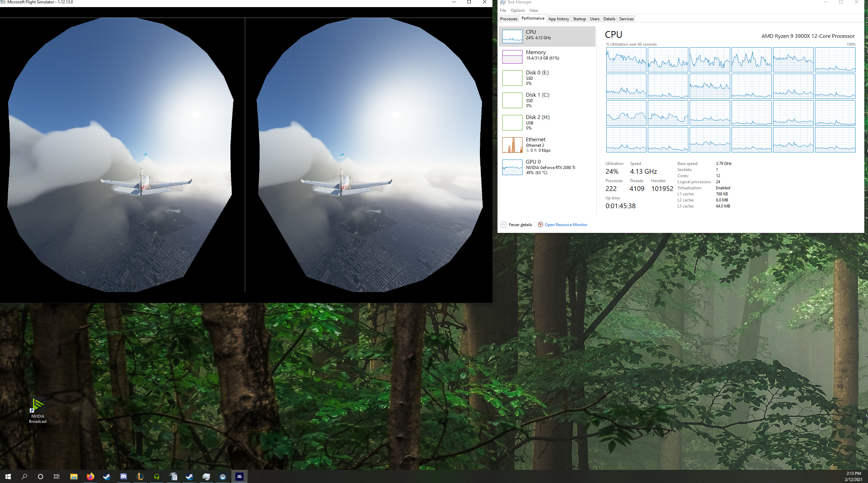Image resolution: width=868 pixels, height=483 pixels.
Task: Open File Explorer from the taskbar
Action: click(x=74, y=477)
